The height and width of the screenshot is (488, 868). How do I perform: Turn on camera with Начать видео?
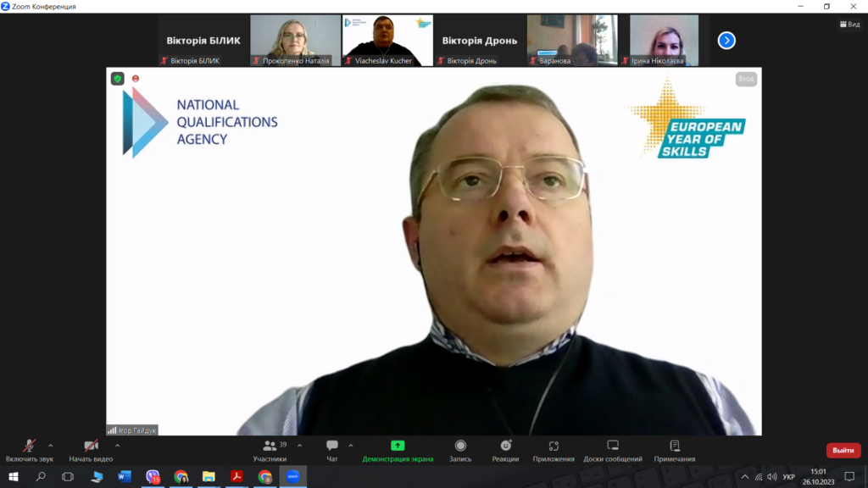click(x=91, y=446)
